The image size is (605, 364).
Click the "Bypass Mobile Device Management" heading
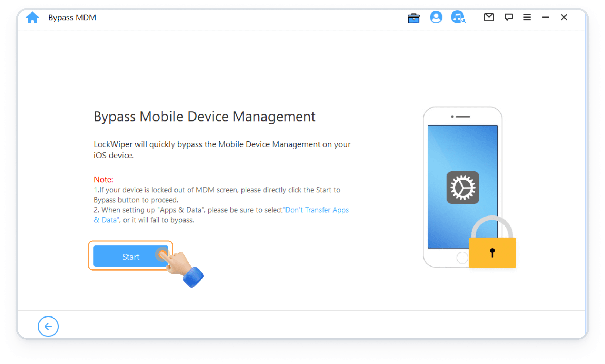(x=204, y=117)
